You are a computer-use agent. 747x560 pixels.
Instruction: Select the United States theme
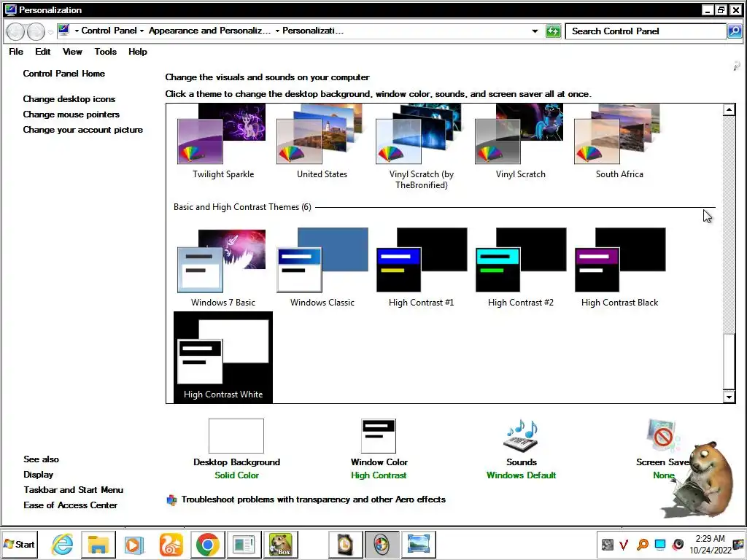322,142
